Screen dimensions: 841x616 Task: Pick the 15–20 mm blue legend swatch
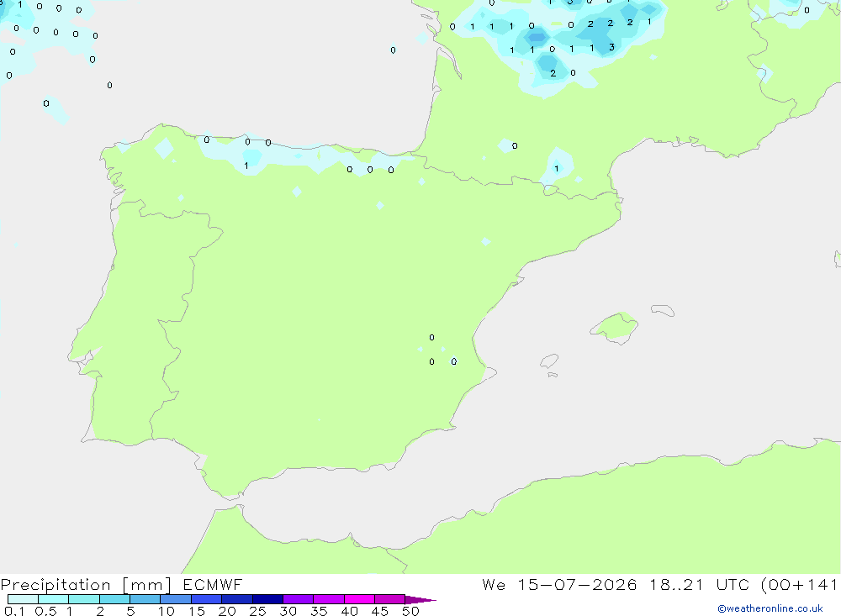coord(206,599)
